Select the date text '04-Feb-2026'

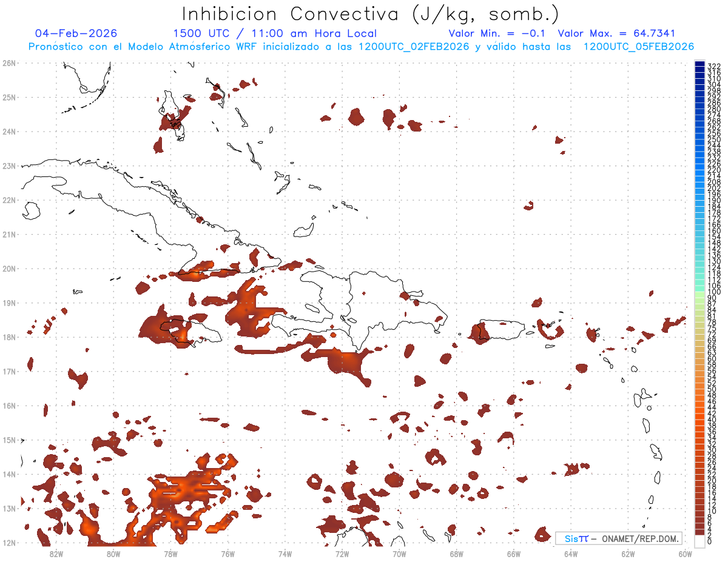coord(76,33)
